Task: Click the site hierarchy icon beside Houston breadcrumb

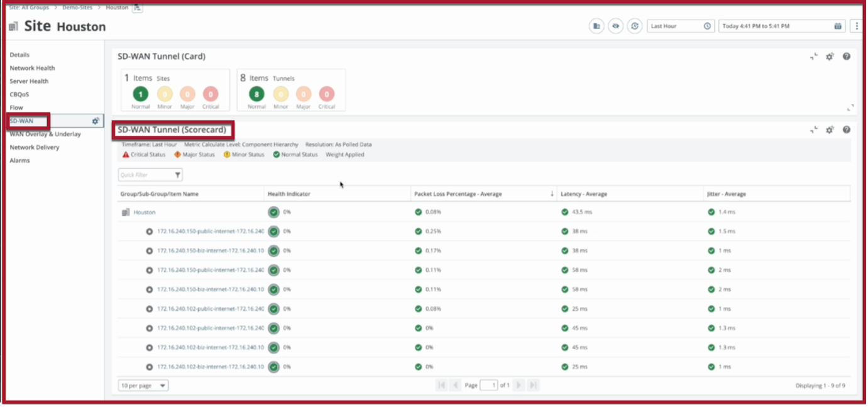Action: 138,8
